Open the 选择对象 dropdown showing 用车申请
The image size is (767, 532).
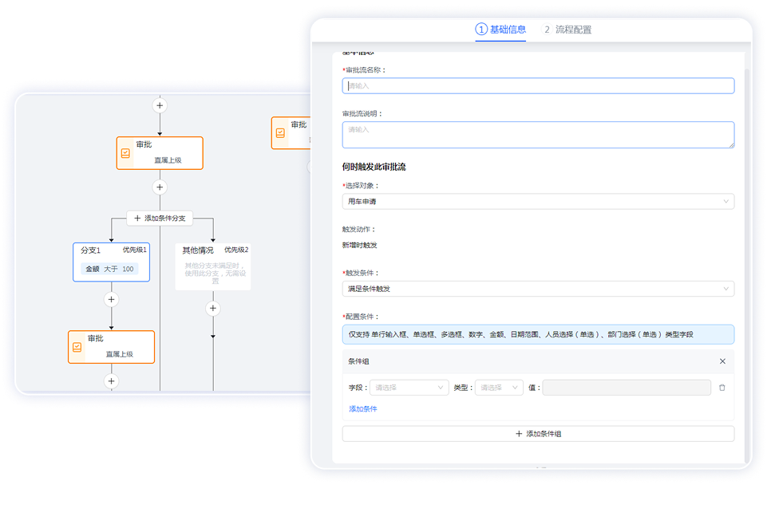point(538,202)
